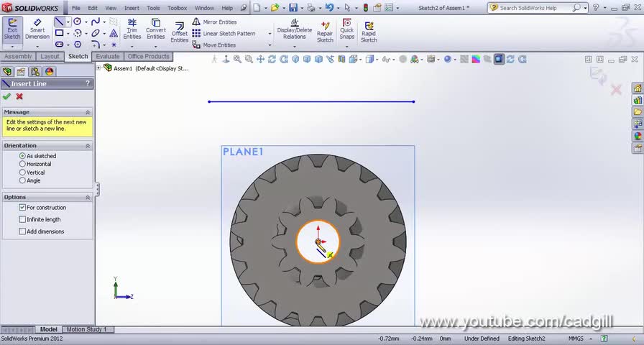Image resolution: width=644 pixels, height=345 pixels.
Task: Click Mirror Entities
Action: 214,22
